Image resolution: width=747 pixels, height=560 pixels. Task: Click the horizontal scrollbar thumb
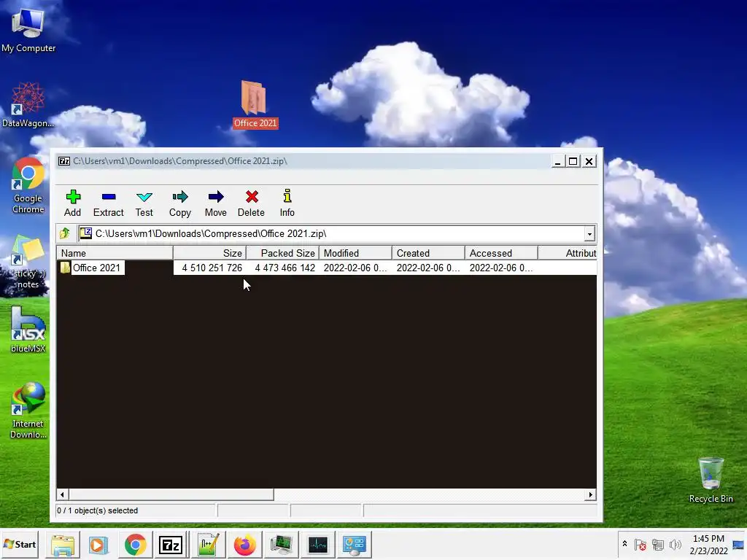(x=171, y=495)
